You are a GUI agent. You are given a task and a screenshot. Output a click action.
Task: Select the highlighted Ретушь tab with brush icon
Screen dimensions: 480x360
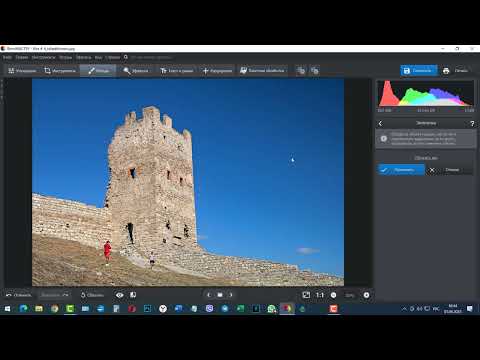coord(99,71)
